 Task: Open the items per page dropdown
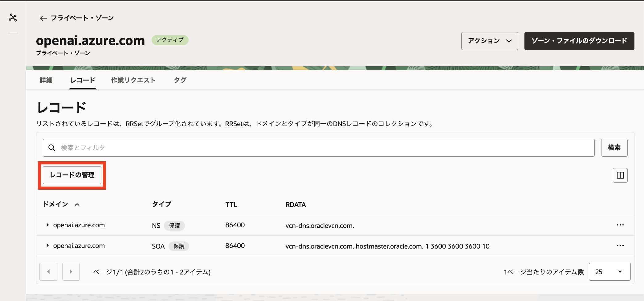coord(609,272)
